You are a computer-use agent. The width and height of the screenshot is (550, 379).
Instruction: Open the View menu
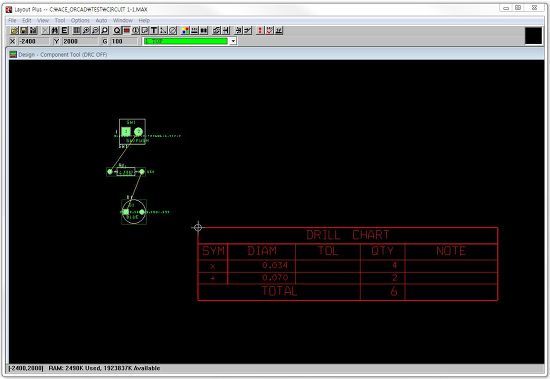[43, 20]
